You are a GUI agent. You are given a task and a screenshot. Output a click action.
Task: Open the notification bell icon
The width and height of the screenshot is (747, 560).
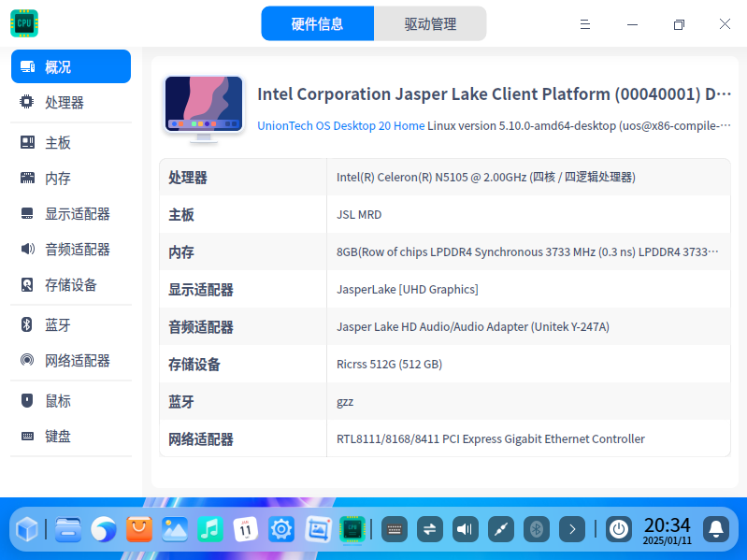(x=716, y=529)
